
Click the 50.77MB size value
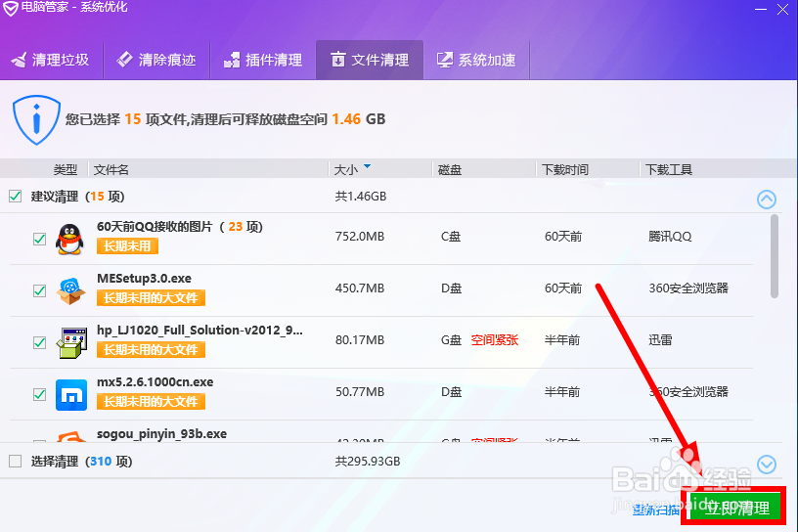click(359, 392)
